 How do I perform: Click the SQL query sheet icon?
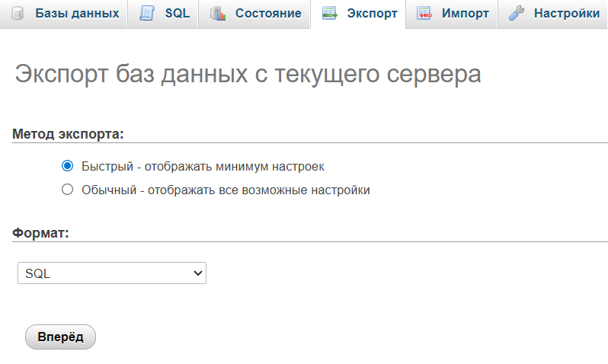[x=147, y=14]
